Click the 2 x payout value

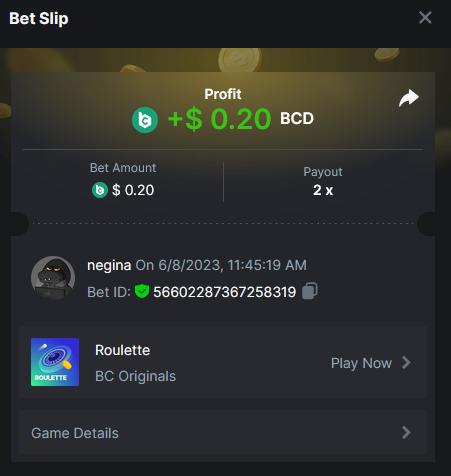click(x=323, y=190)
